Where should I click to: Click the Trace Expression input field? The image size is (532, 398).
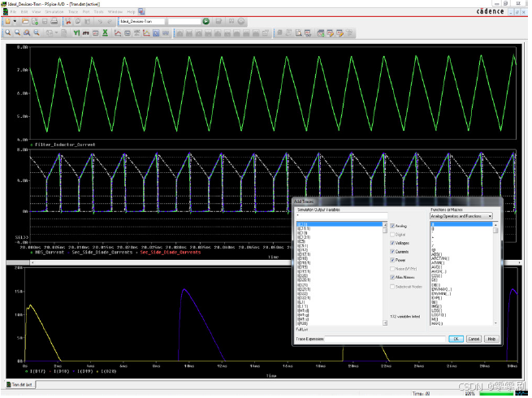click(385, 340)
